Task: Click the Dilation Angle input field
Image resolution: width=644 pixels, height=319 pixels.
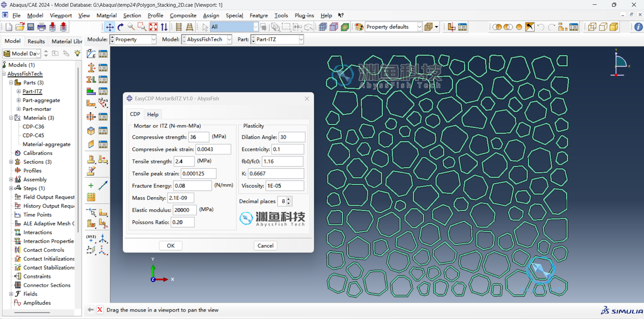Action: 292,137
